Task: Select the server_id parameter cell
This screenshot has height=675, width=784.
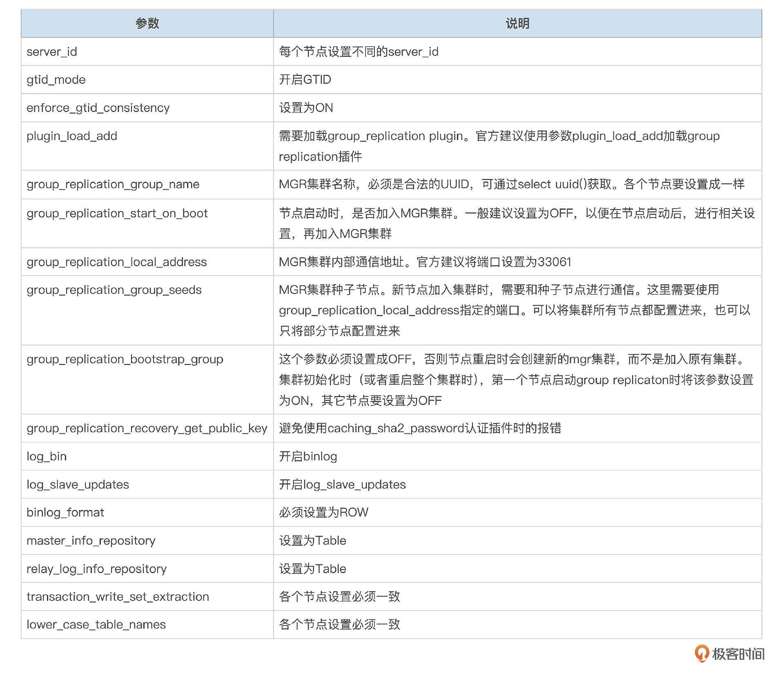Action: pyautogui.click(x=52, y=52)
